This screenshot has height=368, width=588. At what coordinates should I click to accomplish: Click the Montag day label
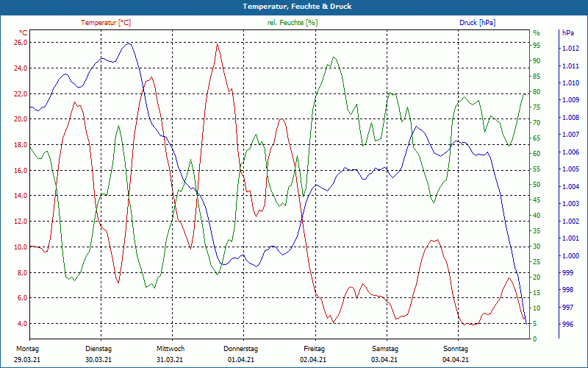27,349
